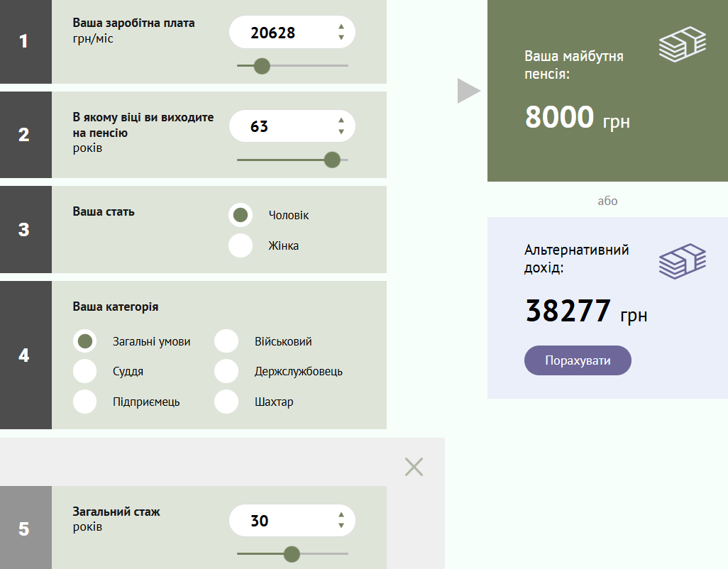
Task: Pick the Шахтар category radio button
Action: (226, 402)
